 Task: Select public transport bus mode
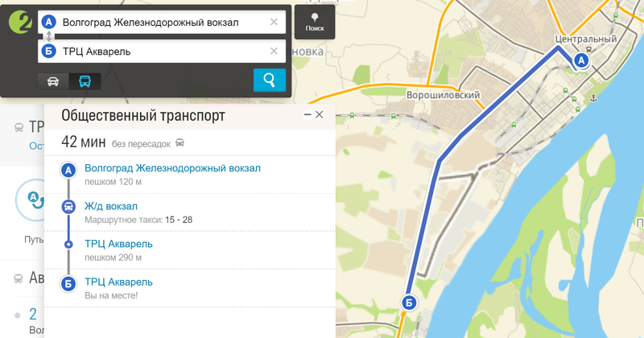(x=85, y=81)
